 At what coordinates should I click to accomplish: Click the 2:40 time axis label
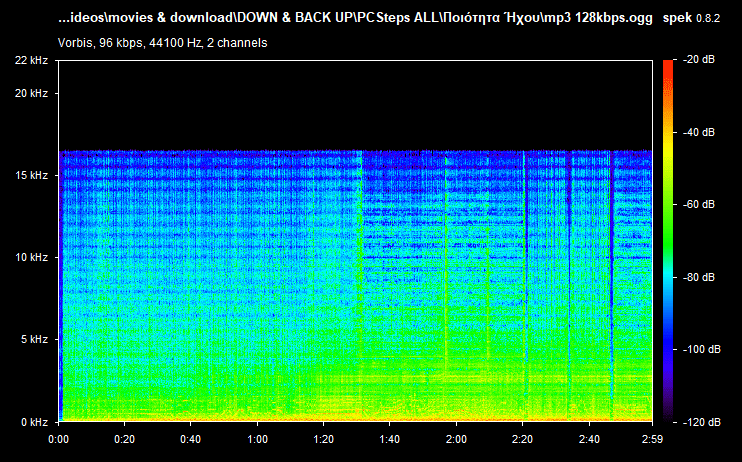click(x=589, y=439)
